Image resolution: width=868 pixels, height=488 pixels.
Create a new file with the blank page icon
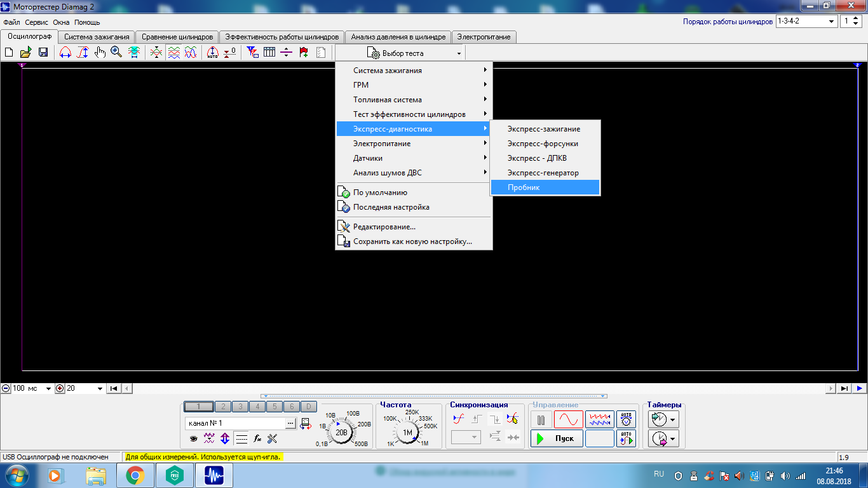[x=9, y=53]
